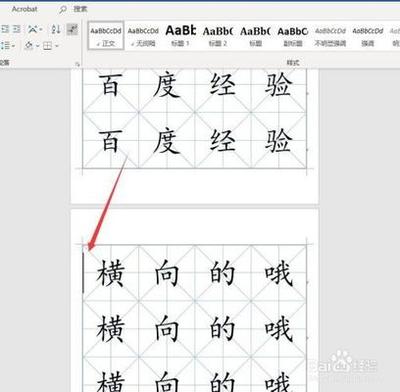
Task: Click the line spacing icon
Action: 5,45
